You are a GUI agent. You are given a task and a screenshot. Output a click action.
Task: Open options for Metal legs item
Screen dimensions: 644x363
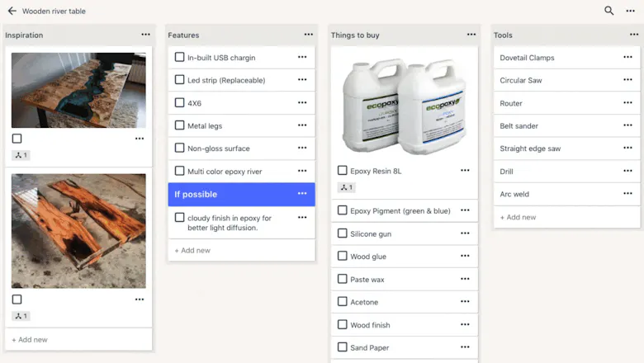coord(302,125)
